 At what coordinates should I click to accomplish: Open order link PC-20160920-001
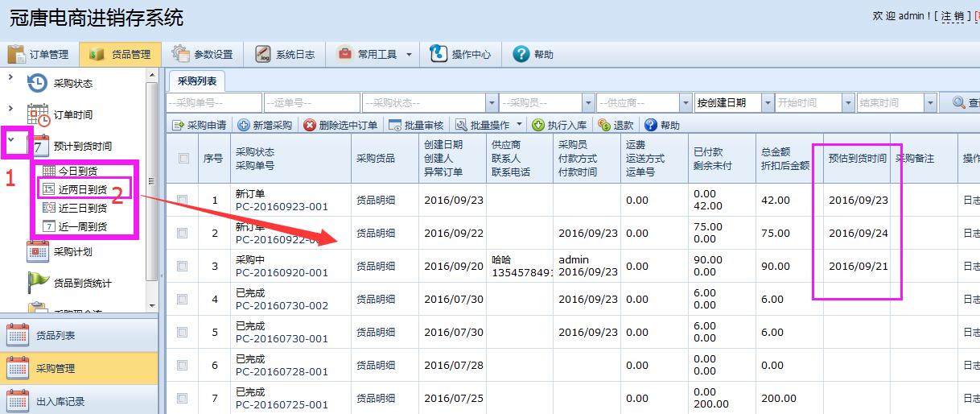click(x=282, y=272)
